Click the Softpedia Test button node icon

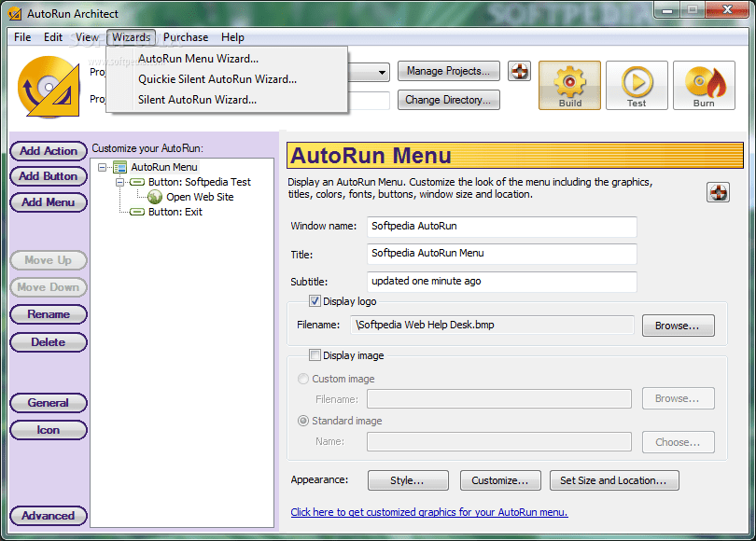(x=137, y=182)
